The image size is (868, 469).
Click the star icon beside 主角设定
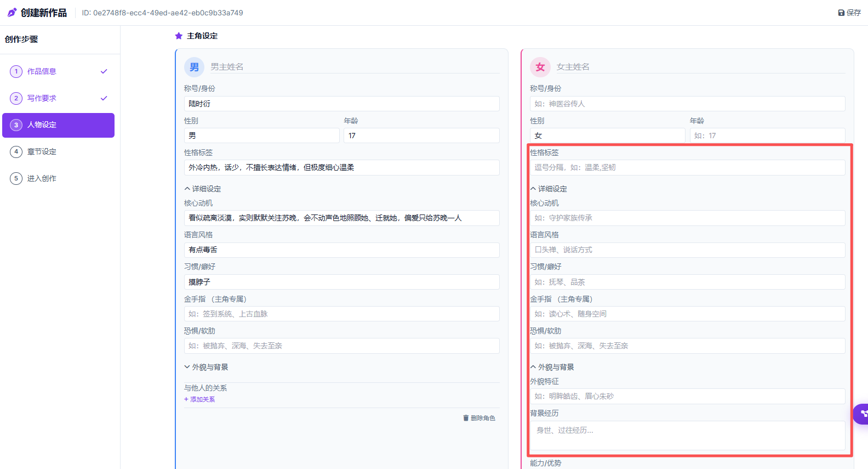(179, 36)
